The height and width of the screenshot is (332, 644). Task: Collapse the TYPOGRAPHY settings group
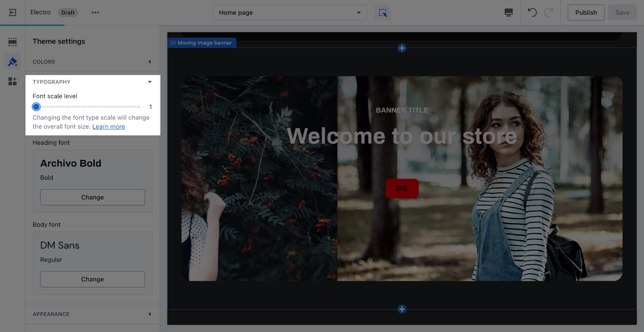point(93,82)
